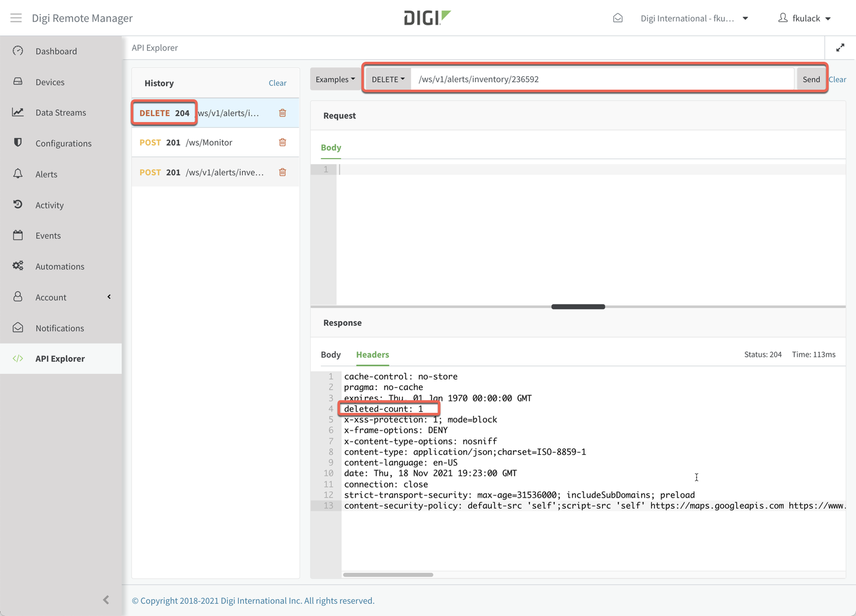Open the Data Streams chart icon
The image size is (856, 616).
[18, 112]
